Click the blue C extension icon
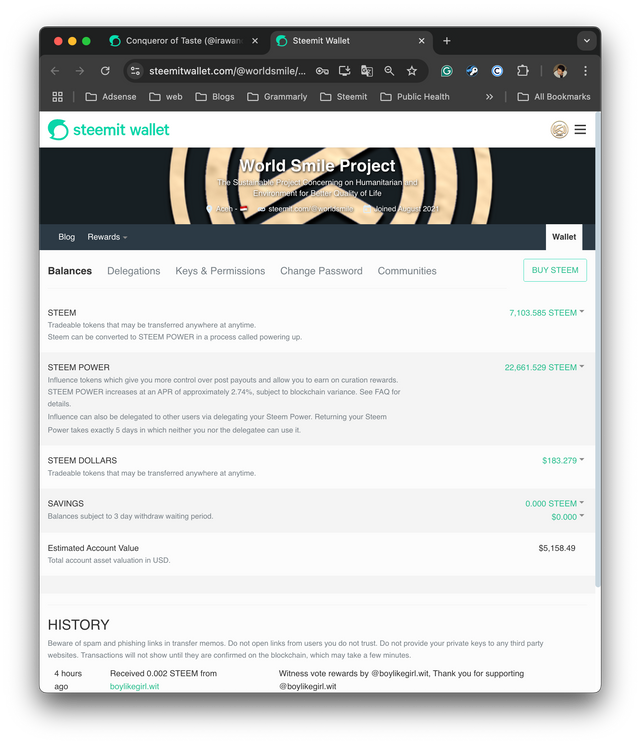640x744 pixels. 497,71
